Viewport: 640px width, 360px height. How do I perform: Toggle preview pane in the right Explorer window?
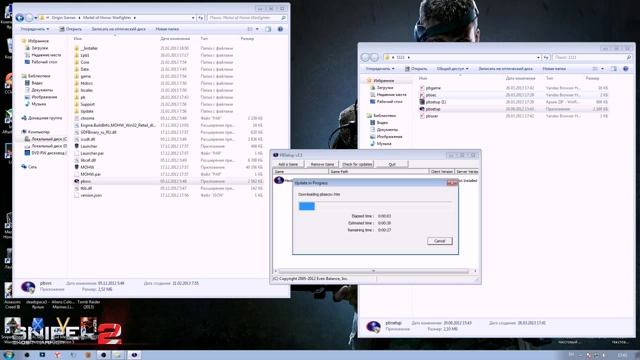coord(613,69)
